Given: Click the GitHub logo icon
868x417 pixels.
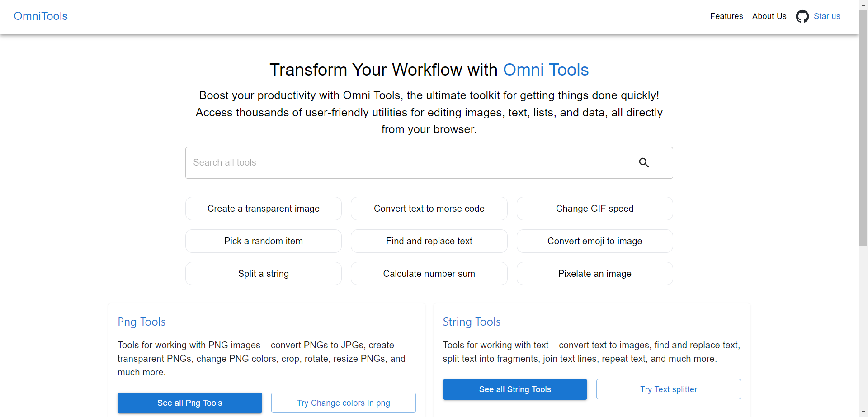Looking at the screenshot, I should coord(802,16).
